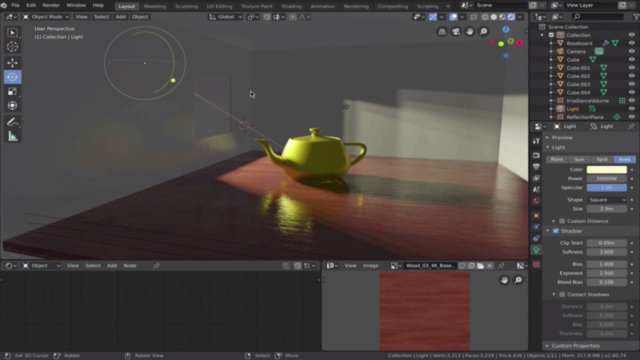Screen dimensions: 640x360
Task: Select the Transform tool
Action: point(12,105)
